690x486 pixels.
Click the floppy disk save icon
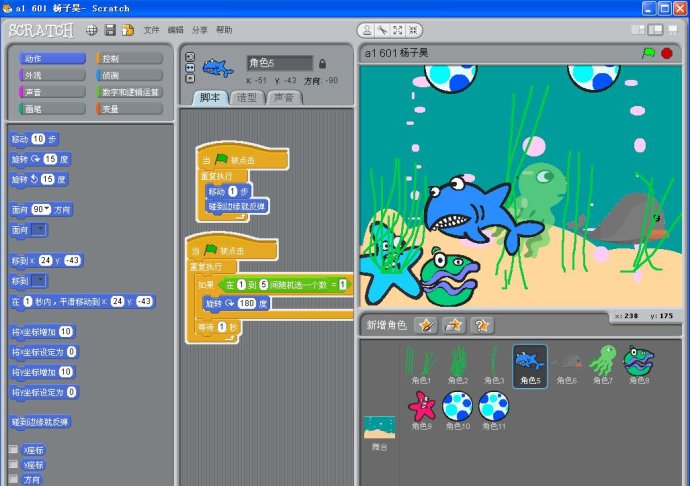(x=110, y=30)
